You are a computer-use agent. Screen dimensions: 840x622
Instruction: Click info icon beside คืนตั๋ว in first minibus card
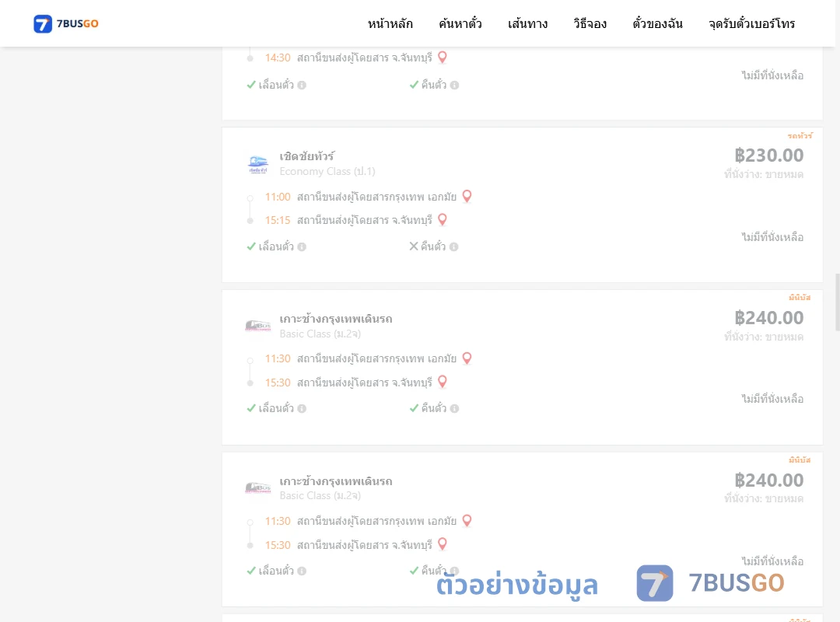pyautogui.click(x=454, y=409)
